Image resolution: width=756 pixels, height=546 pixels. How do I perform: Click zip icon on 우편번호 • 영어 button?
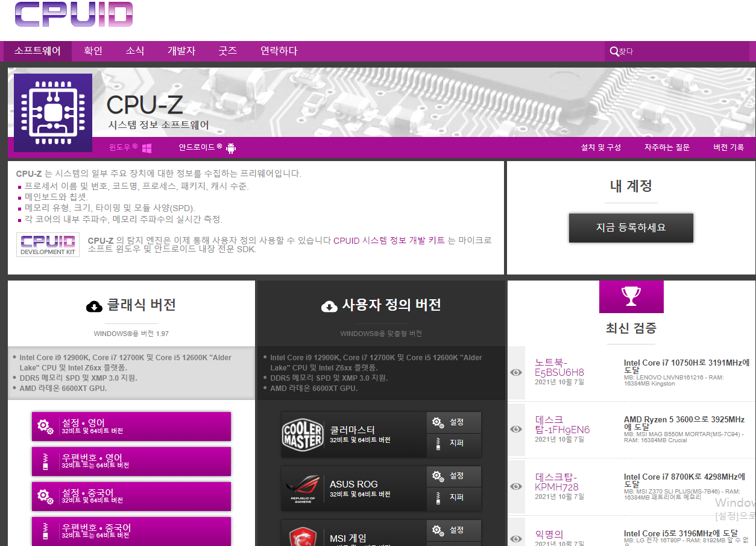(x=45, y=462)
